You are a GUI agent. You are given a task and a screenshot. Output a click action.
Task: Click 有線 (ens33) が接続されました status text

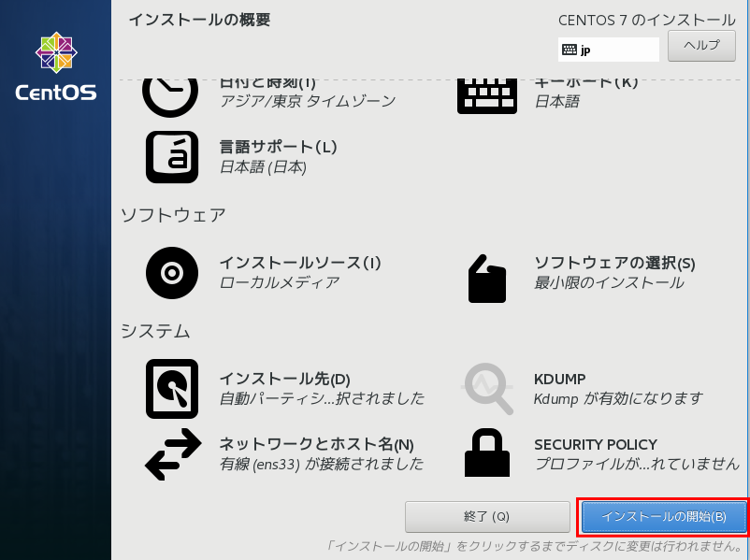pyautogui.click(x=322, y=465)
